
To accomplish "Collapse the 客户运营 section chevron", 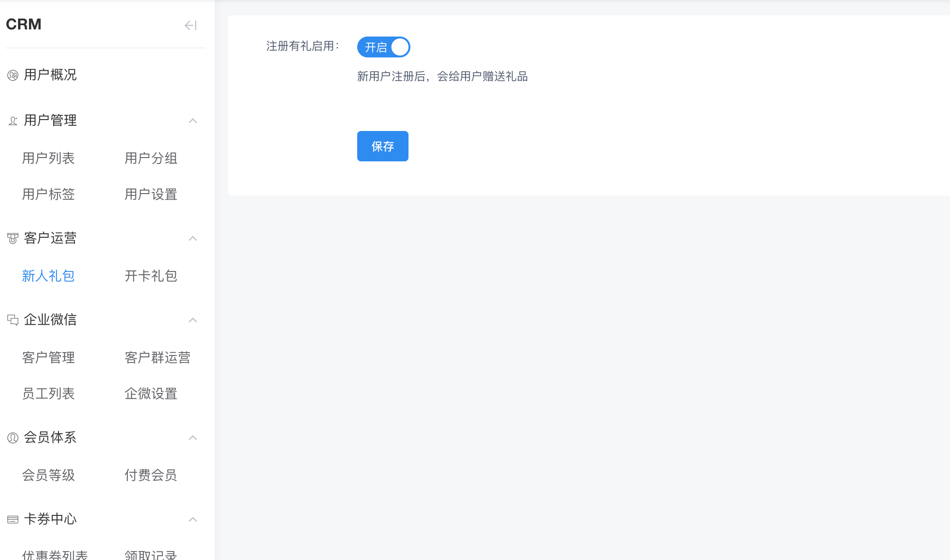I will (193, 238).
